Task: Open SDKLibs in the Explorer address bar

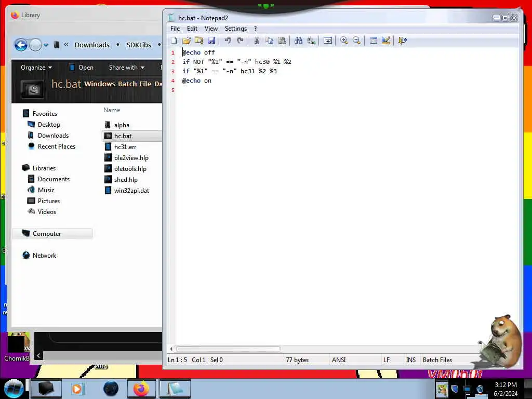Action: click(x=139, y=45)
